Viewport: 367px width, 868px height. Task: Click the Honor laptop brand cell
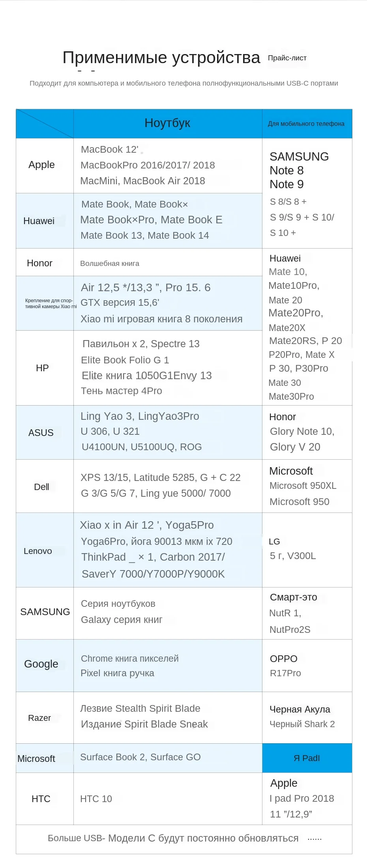point(39,263)
